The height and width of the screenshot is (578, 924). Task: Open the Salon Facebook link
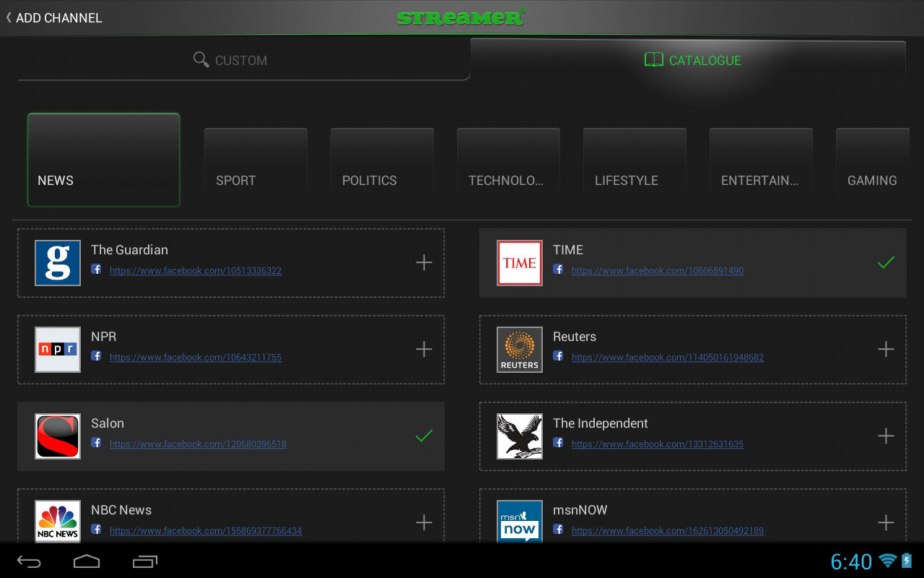[x=198, y=444]
